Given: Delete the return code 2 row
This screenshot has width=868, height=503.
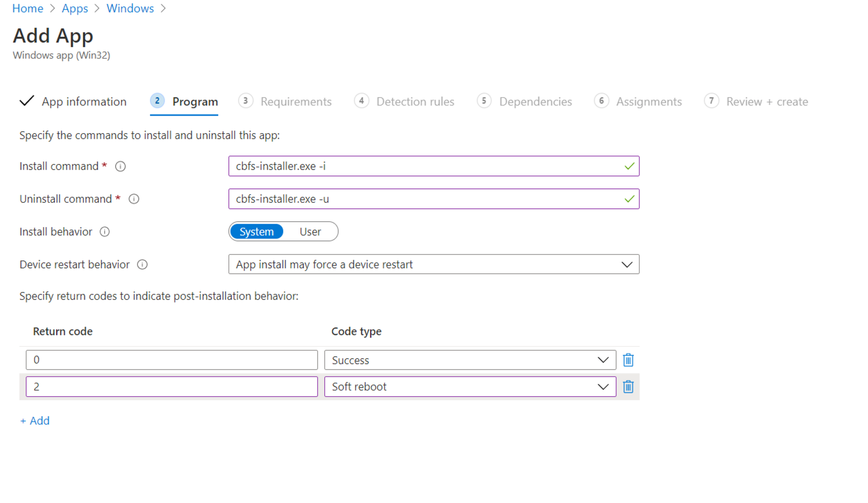Looking at the screenshot, I should point(628,387).
